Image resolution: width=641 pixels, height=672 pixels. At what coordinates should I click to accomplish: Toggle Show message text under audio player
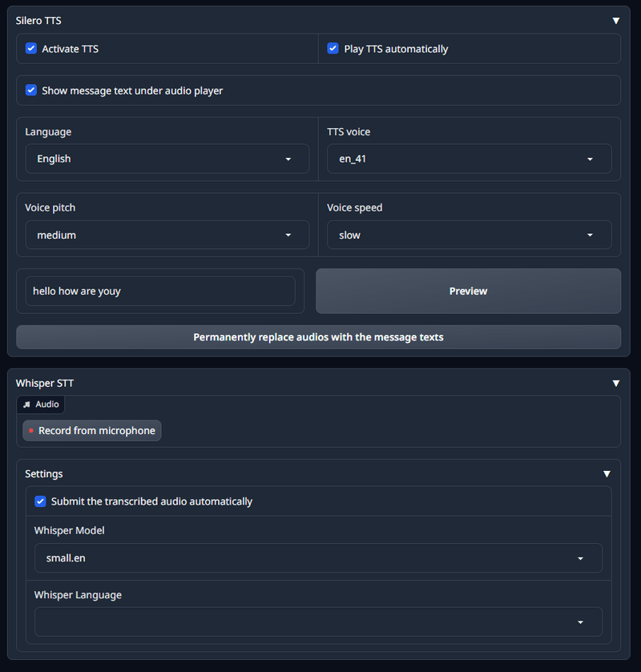click(x=31, y=90)
